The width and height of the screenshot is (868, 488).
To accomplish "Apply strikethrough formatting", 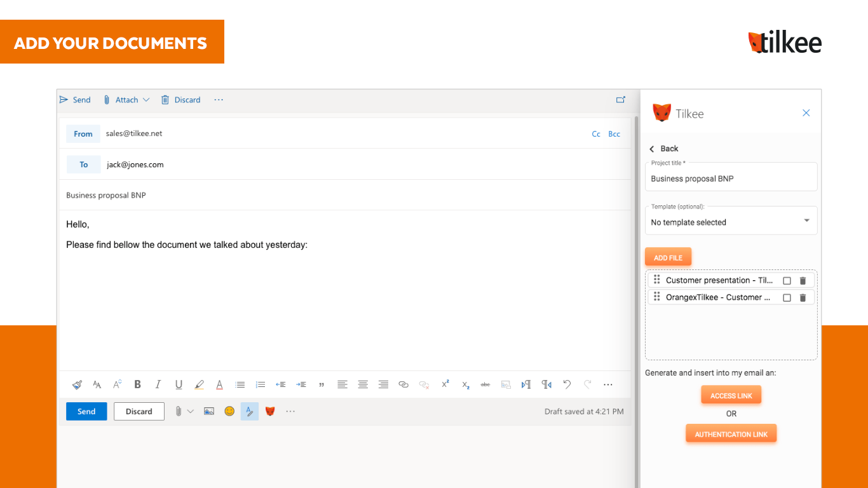I will tap(485, 384).
